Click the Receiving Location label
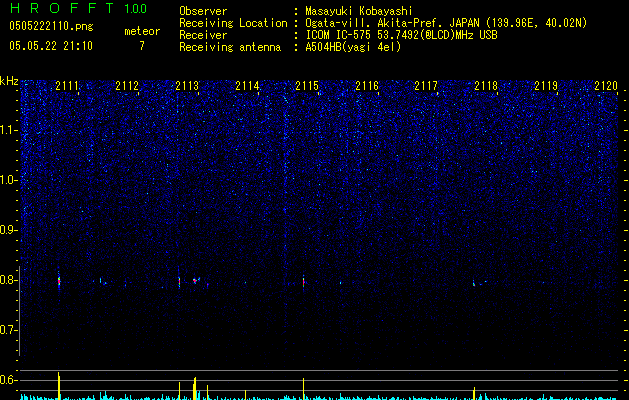 233,23
